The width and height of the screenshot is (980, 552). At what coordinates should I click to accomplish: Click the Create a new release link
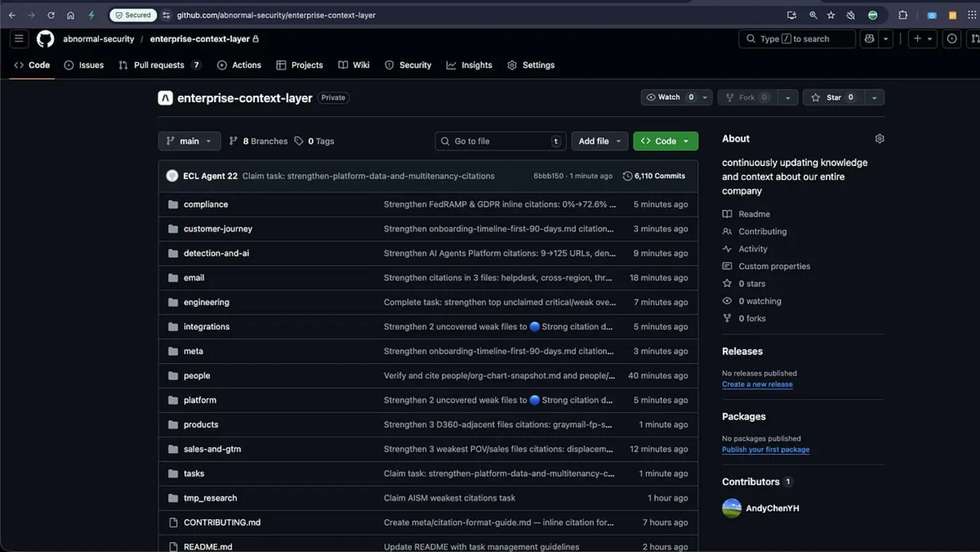757,384
